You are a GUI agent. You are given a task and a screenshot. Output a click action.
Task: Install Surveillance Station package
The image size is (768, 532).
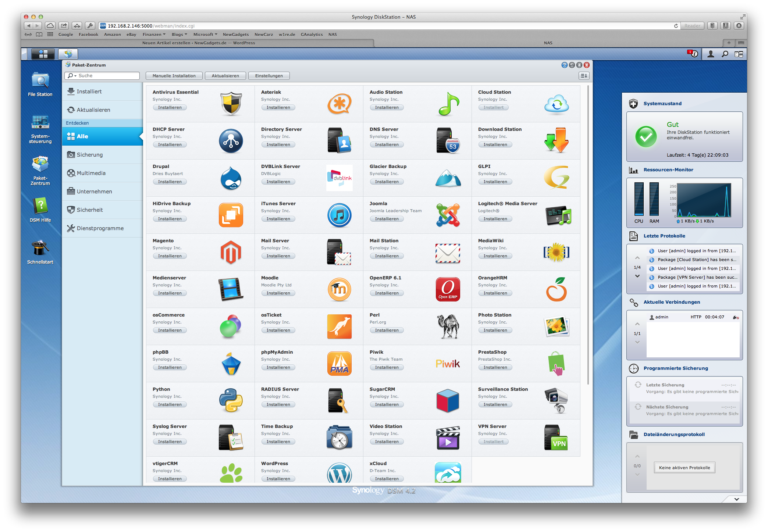495,404
